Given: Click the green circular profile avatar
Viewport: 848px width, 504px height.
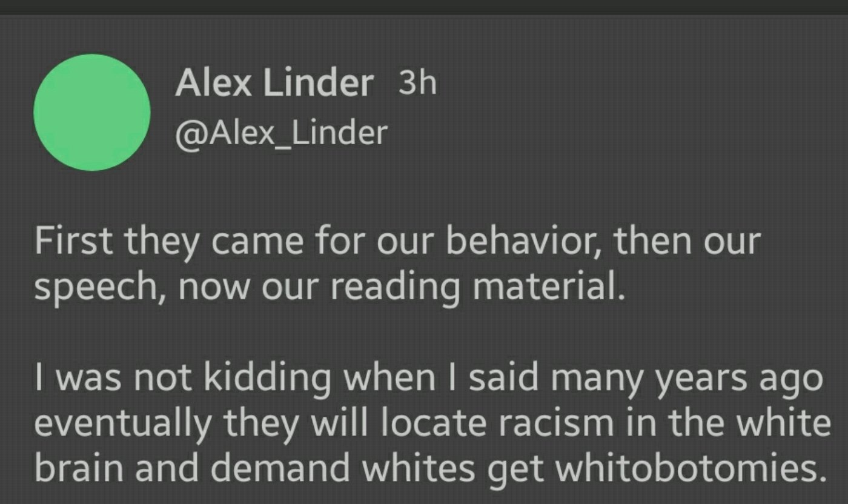Looking at the screenshot, I should pos(92,112).
